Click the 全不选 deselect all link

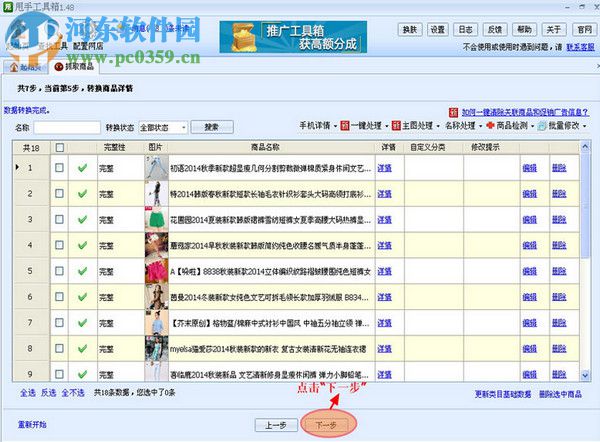pyautogui.click(x=73, y=393)
